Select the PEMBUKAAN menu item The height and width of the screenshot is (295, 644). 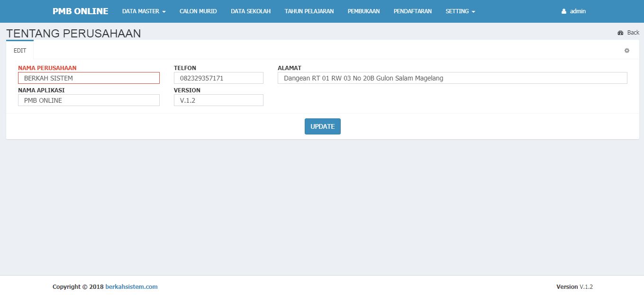click(363, 11)
